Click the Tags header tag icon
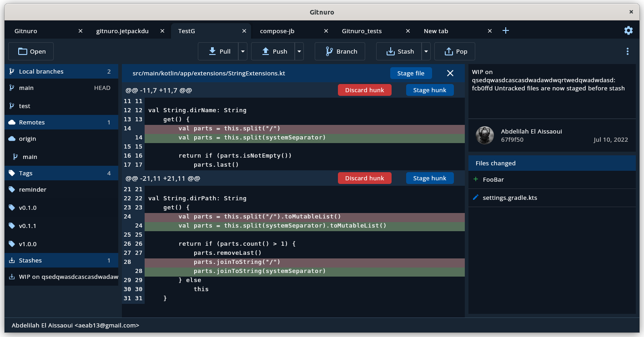The width and height of the screenshot is (644, 337). pyautogui.click(x=12, y=173)
